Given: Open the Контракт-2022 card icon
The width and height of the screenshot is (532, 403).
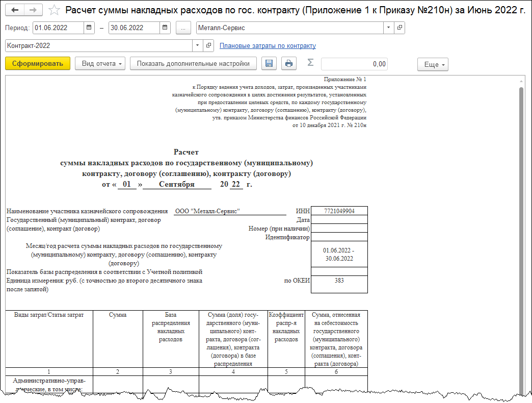Looking at the screenshot, I should tap(208, 45).
